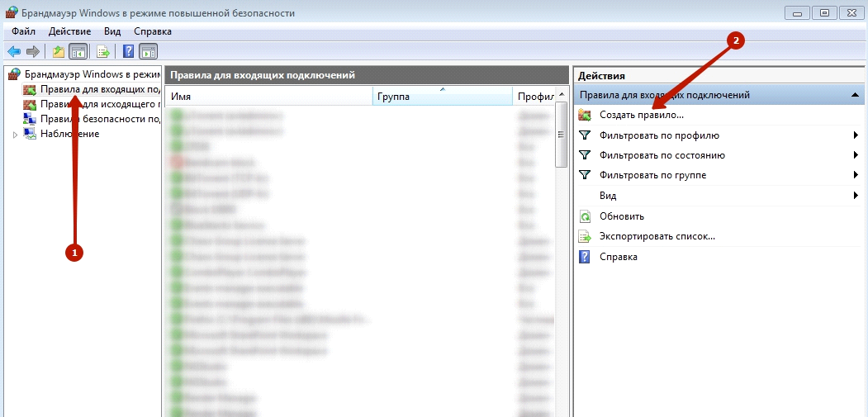
Task: Select Брандмауэр Windows root tree node
Action: pyautogui.click(x=92, y=73)
